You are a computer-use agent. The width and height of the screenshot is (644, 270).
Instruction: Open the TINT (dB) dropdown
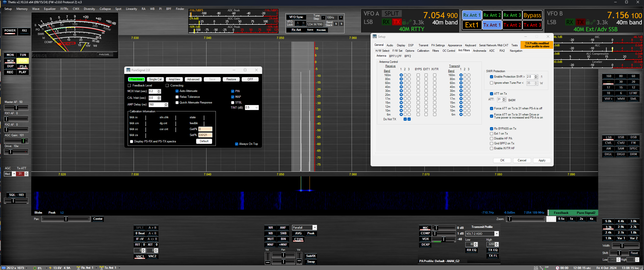click(x=252, y=108)
